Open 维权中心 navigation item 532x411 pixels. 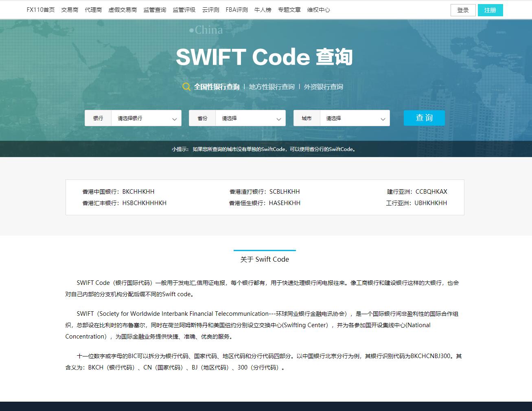click(318, 10)
